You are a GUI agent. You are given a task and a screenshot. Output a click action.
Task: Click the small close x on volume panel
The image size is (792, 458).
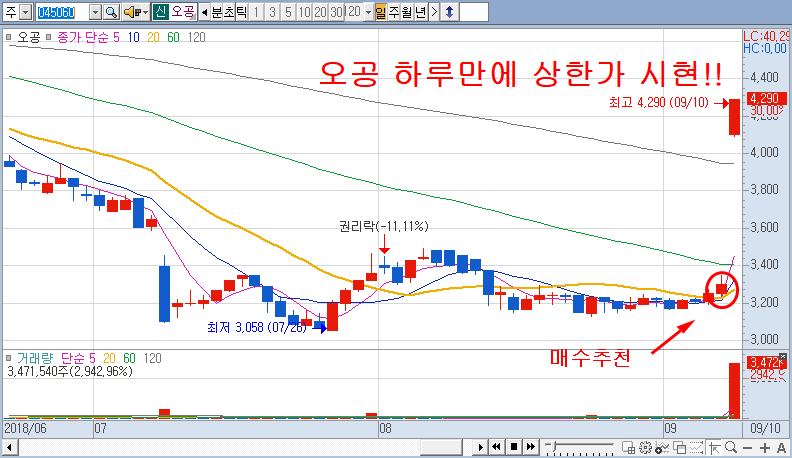pos(783,357)
